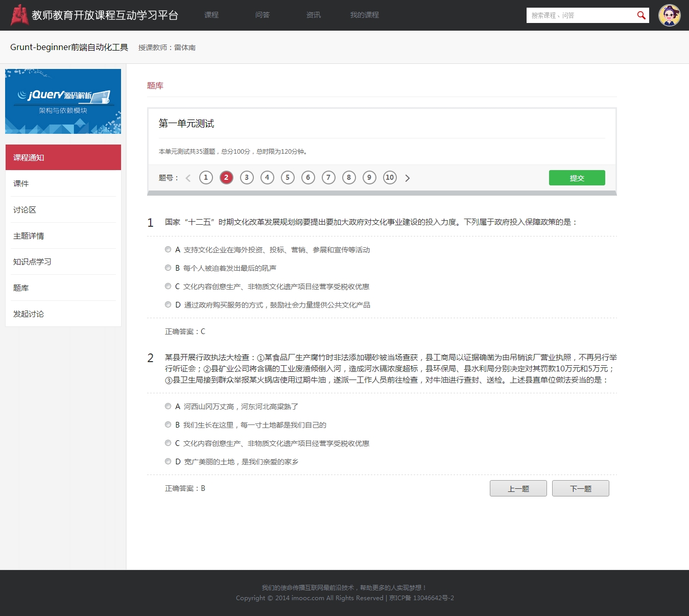
Task: Open 知识点学习 in the sidebar
Action: click(63, 262)
